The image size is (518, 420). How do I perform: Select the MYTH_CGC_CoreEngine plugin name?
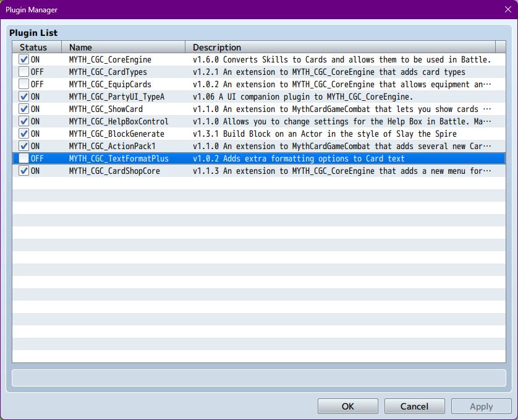110,59
